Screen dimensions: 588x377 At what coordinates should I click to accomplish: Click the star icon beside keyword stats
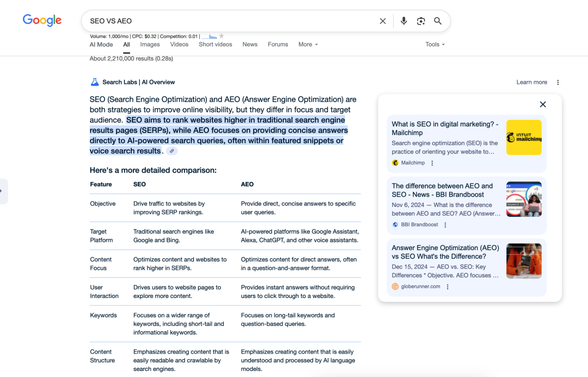pos(222,36)
